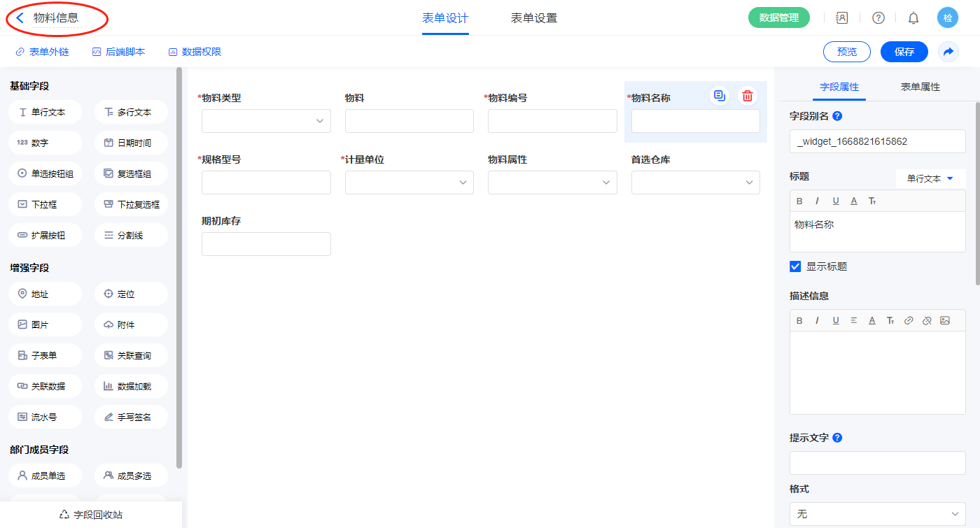Delete the selected 物料名称 field

click(x=748, y=97)
